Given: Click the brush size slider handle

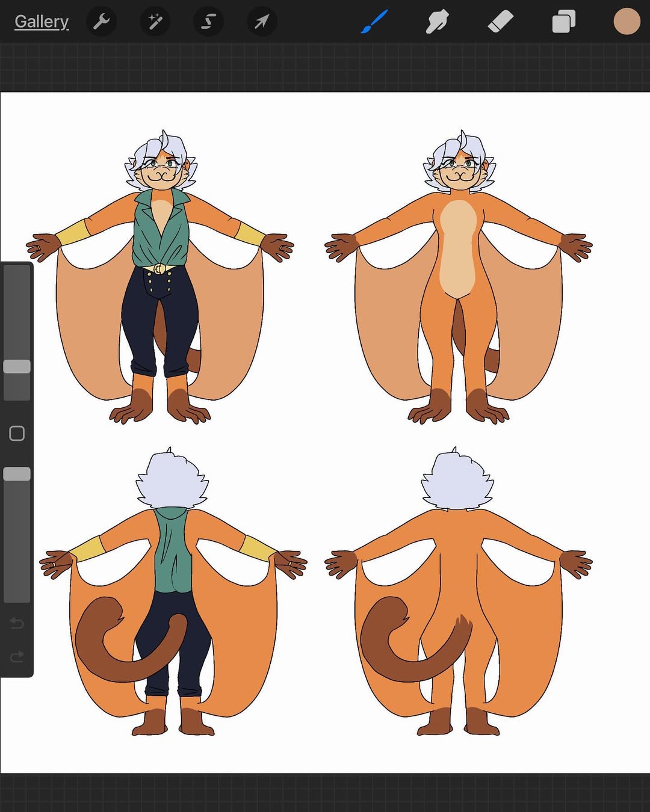Looking at the screenshot, I should click(x=17, y=366).
